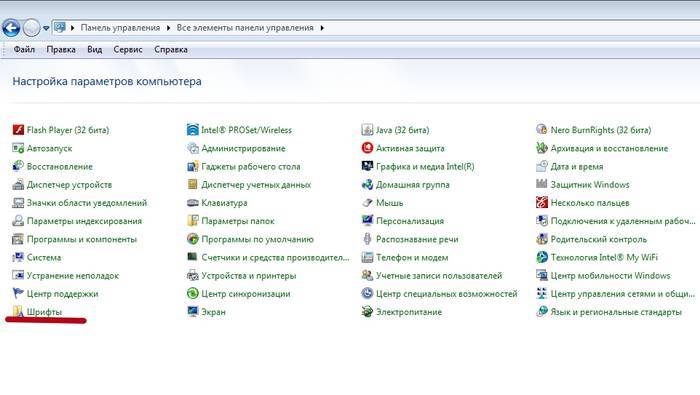Image resolution: width=700 pixels, height=395 pixels.
Task: Click the Nero BurnRights icon
Action: (542, 130)
